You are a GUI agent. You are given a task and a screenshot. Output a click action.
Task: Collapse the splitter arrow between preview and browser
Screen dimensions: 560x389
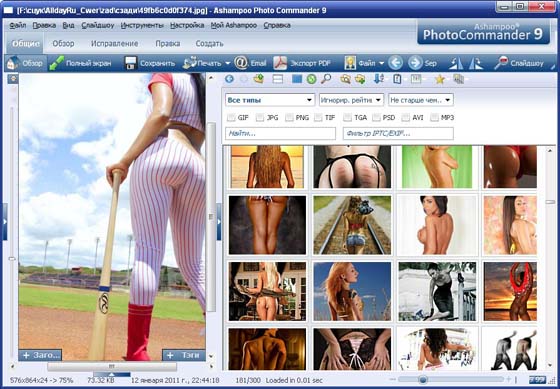coord(219,221)
